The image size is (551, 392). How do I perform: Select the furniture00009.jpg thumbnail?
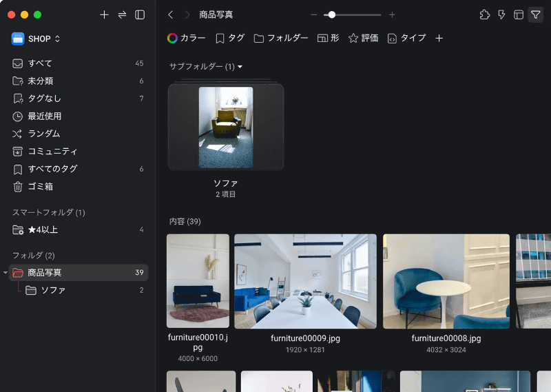pyautogui.click(x=305, y=281)
